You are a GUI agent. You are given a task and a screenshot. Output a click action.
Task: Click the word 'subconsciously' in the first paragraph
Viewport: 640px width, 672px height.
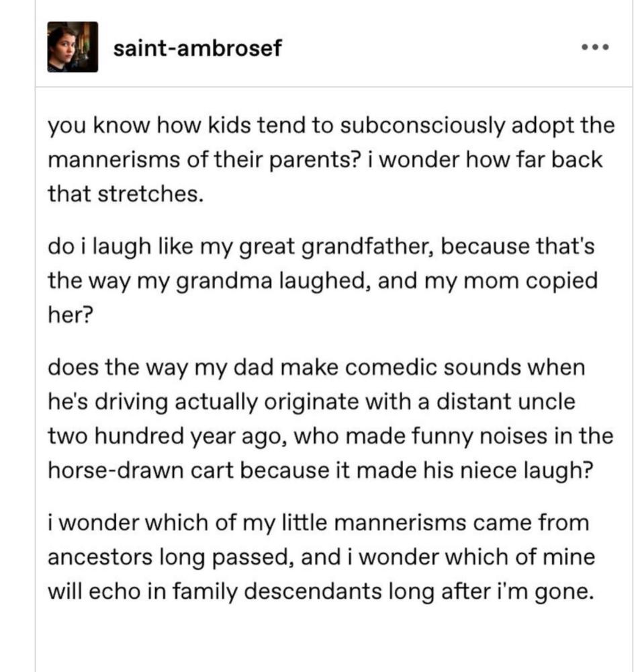tap(422, 126)
